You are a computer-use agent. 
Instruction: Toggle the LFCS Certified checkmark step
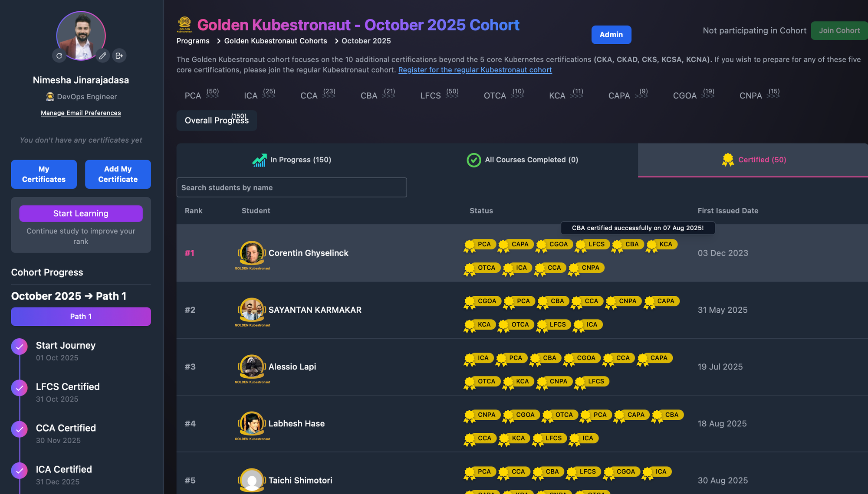pos(20,388)
